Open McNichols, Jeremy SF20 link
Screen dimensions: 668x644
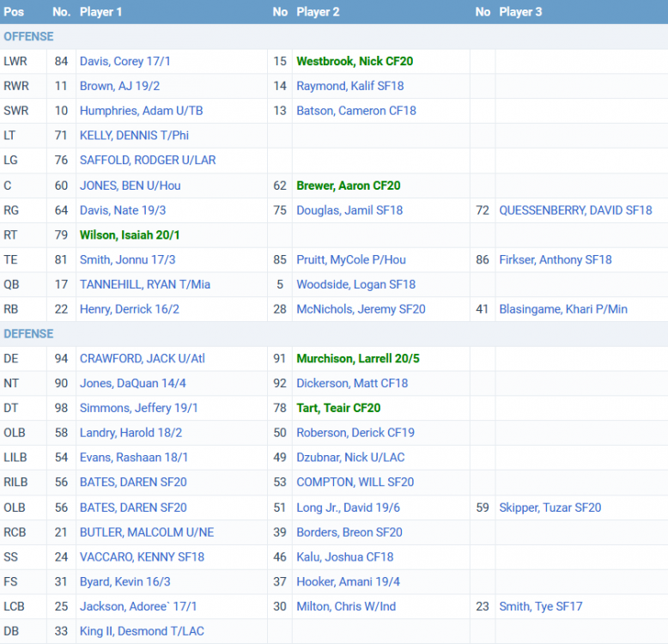[361, 309]
